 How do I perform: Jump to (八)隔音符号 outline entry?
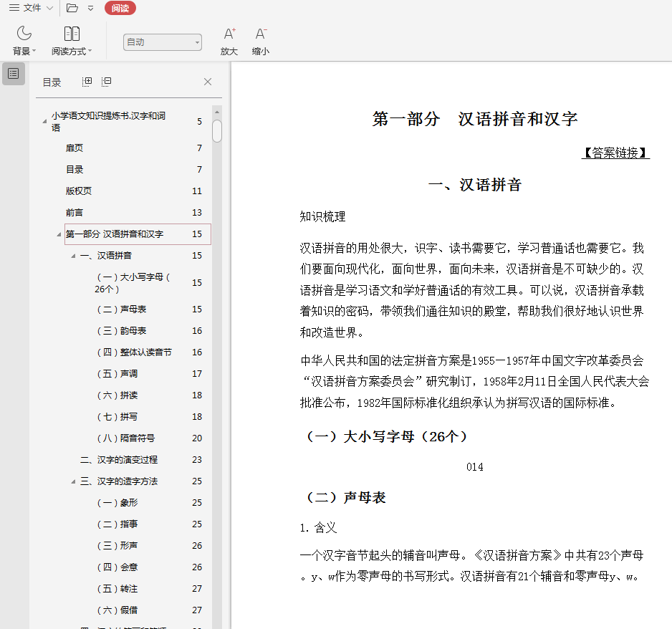[x=126, y=438]
